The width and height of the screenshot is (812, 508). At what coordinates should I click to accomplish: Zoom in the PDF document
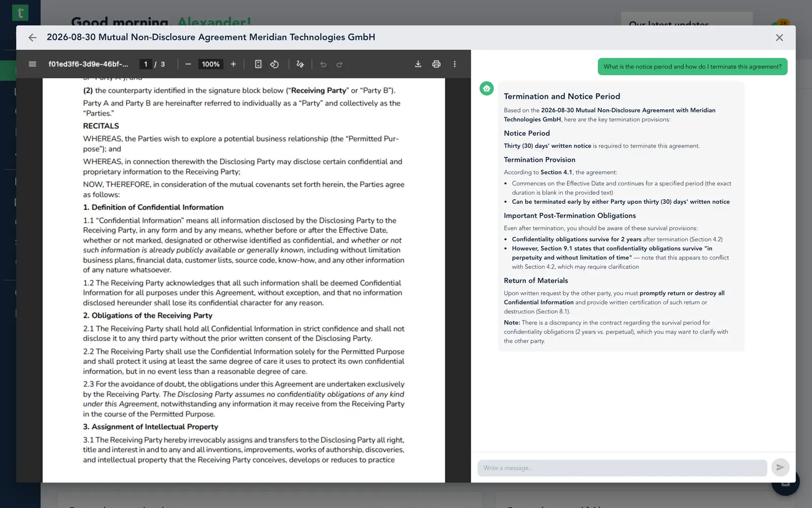click(233, 64)
